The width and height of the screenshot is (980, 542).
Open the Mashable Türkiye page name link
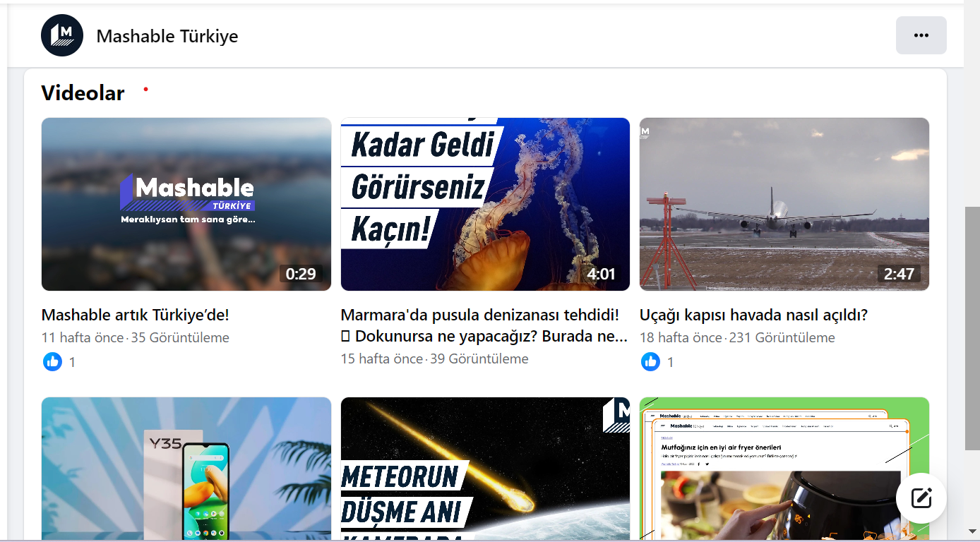167,36
